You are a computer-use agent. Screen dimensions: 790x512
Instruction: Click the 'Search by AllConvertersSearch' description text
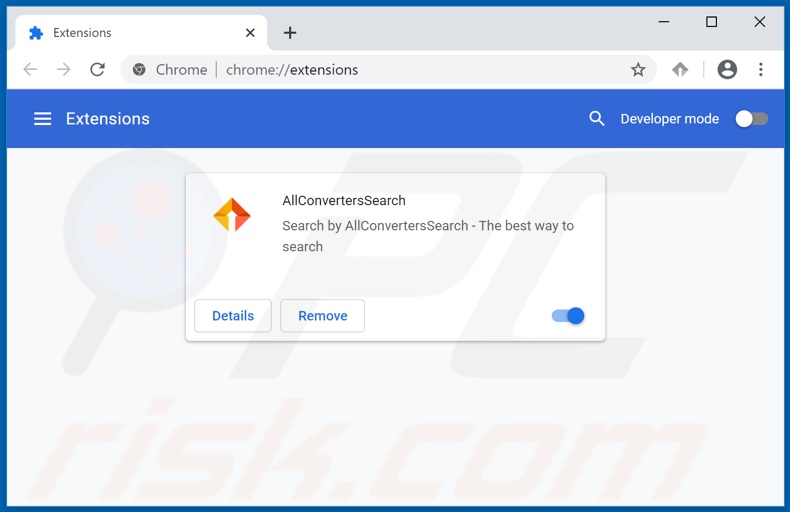pos(428,236)
